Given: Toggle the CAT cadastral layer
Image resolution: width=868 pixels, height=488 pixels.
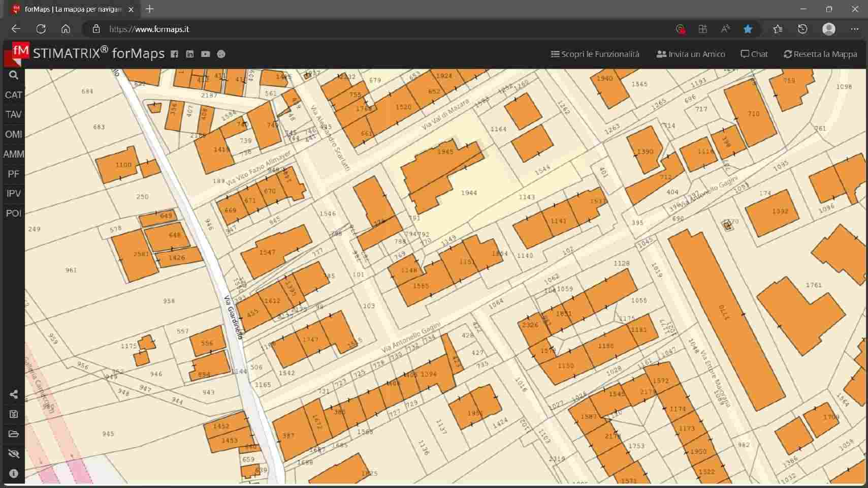Looking at the screenshot, I should pos(14,95).
